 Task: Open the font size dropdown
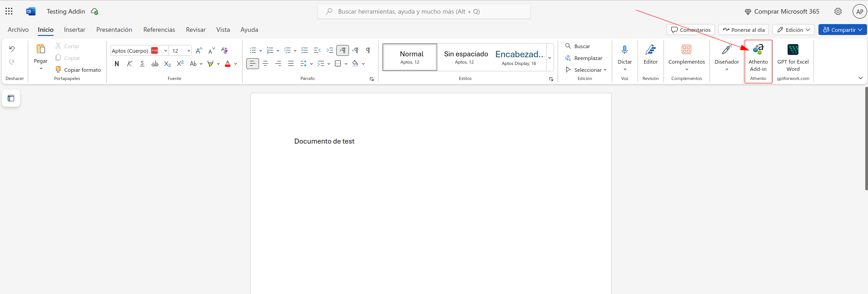coord(189,51)
